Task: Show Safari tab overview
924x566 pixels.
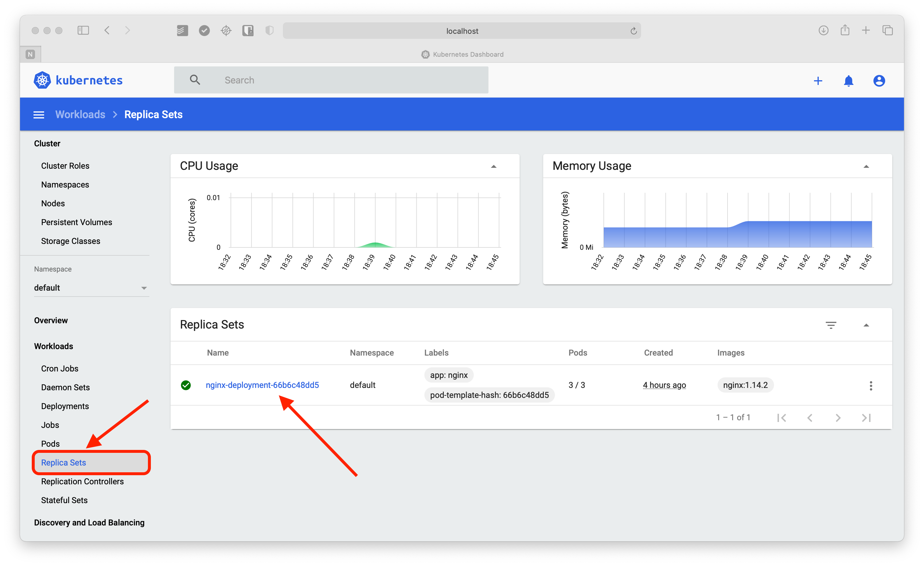Action: 887,30
